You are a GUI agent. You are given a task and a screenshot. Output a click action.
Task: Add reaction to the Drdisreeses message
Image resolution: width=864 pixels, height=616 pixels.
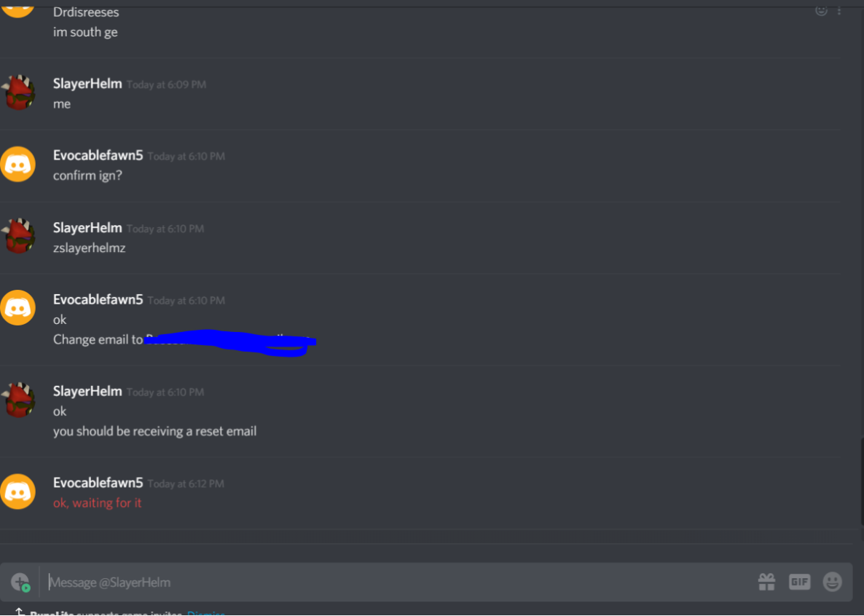(821, 10)
